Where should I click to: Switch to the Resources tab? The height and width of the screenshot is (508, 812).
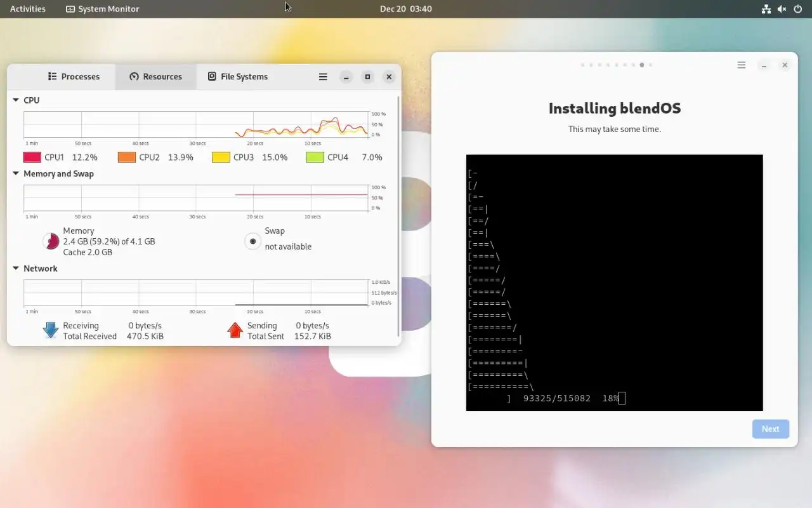156,76
